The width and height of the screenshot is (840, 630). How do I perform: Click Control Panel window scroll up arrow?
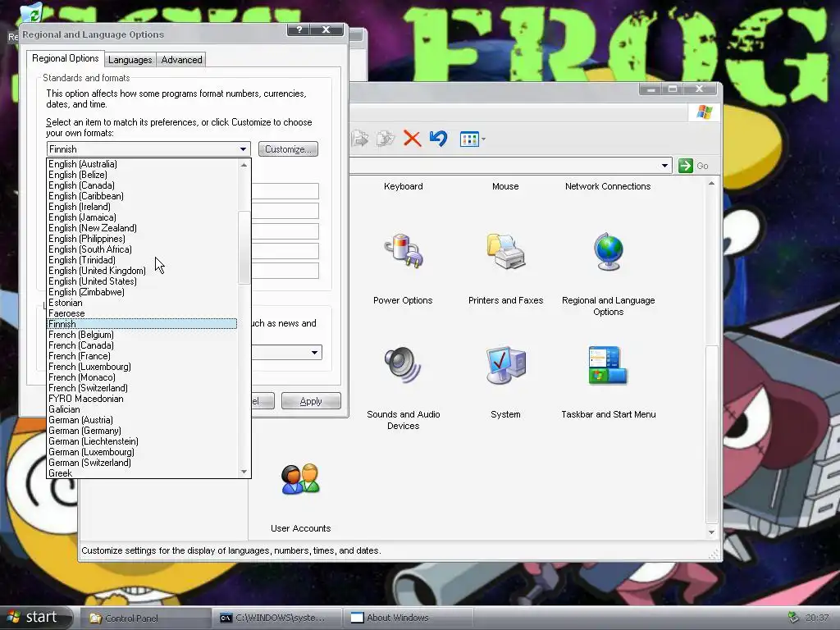click(711, 184)
